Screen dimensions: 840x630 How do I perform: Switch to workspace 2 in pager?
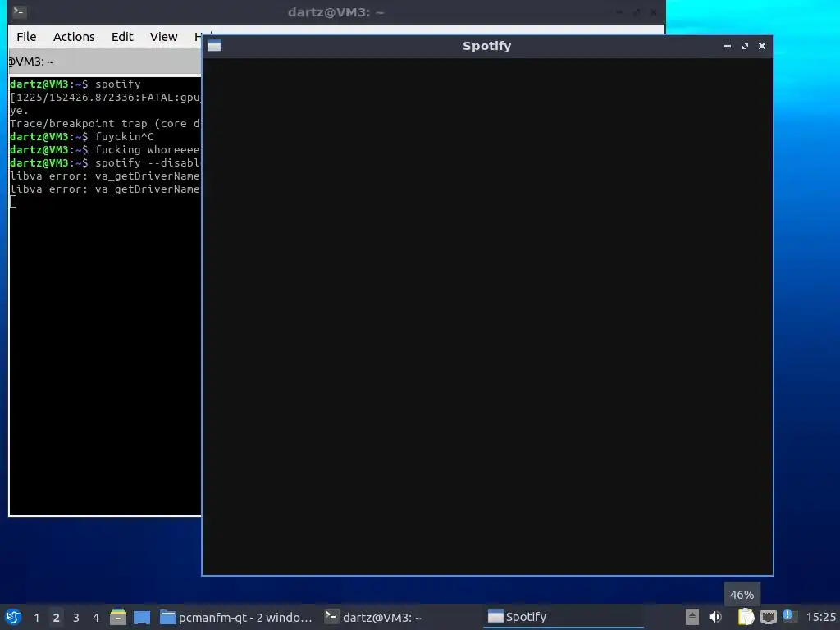pos(57,618)
